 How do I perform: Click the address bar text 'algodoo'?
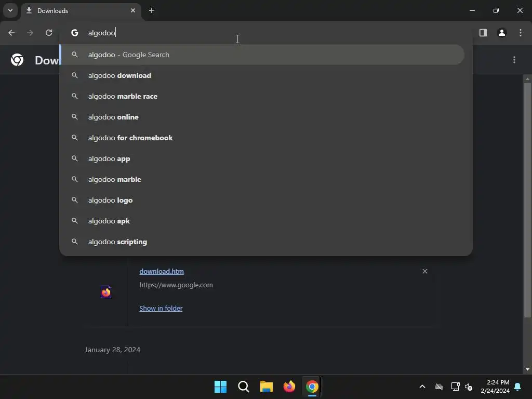coord(102,33)
